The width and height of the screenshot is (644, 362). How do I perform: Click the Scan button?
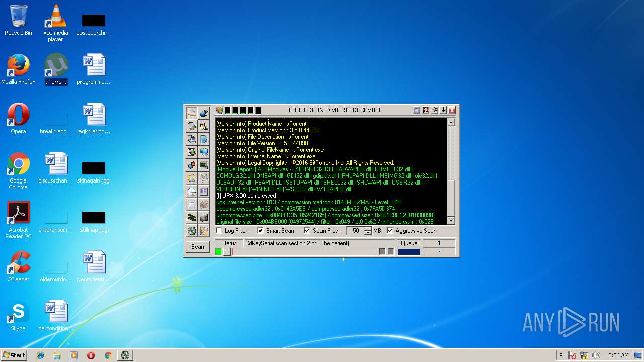pyautogui.click(x=198, y=247)
